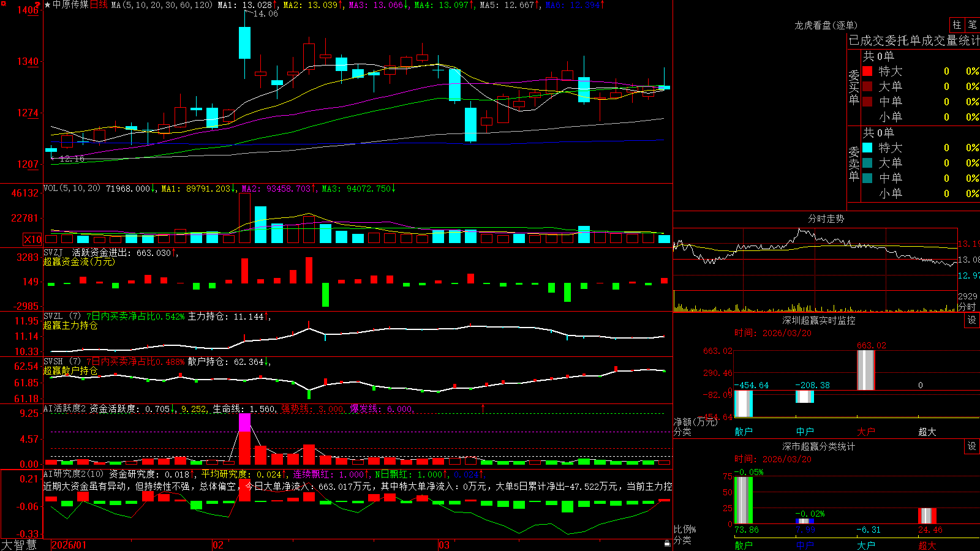Click the red arrow marker in AI活跃度 panel

tap(483, 408)
